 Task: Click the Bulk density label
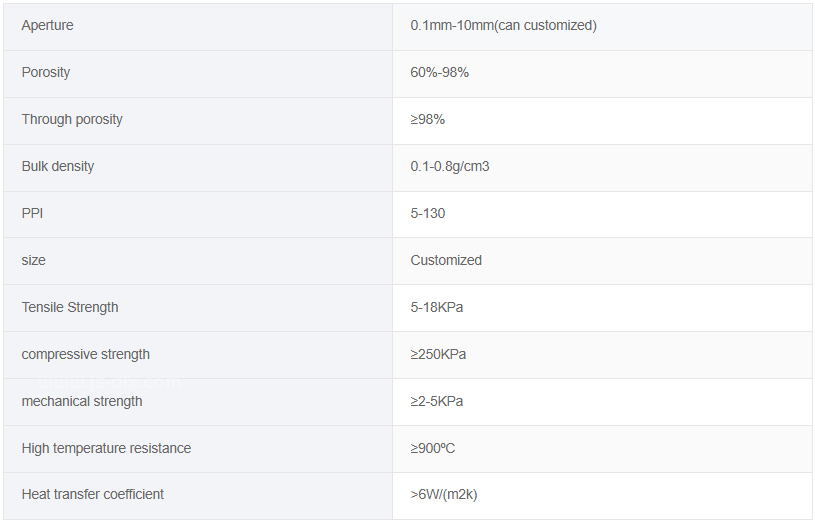coord(58,166)
